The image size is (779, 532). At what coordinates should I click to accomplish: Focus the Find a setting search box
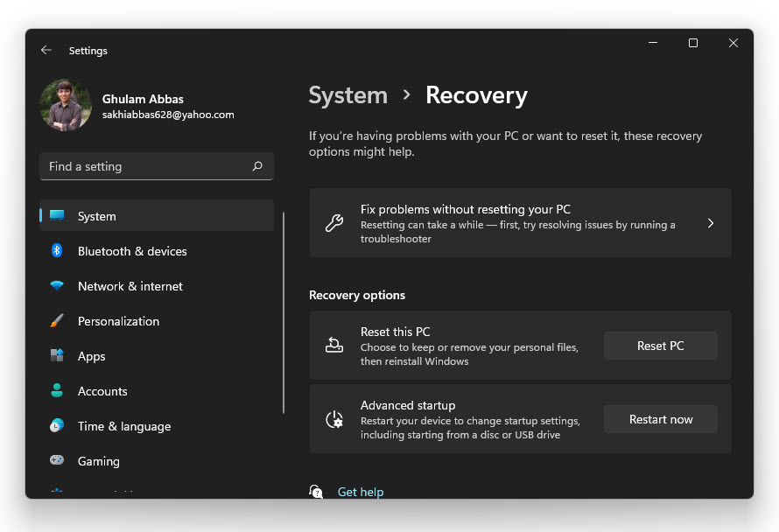tap(157, 166)
